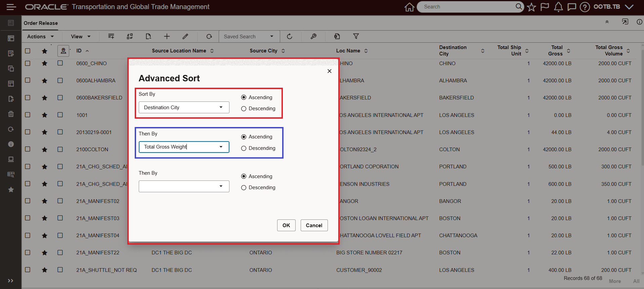The height and width of the screenshot is (289, 644).
Task: Open Favorites star in header
Action: [531, 7]
